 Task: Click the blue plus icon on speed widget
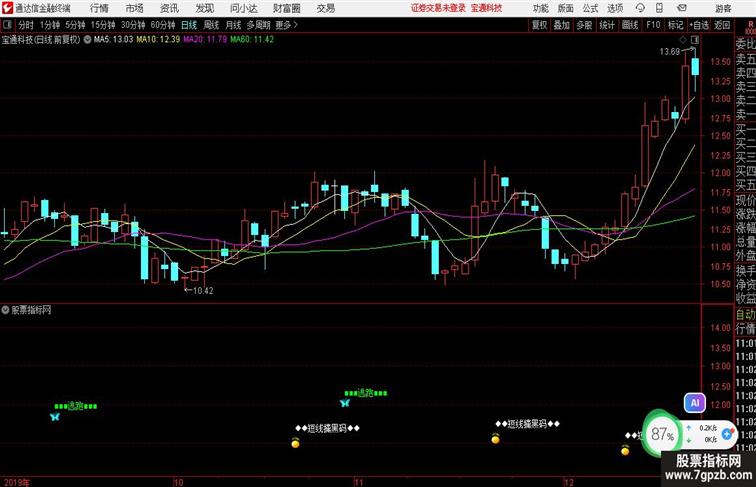coord(727,434)
